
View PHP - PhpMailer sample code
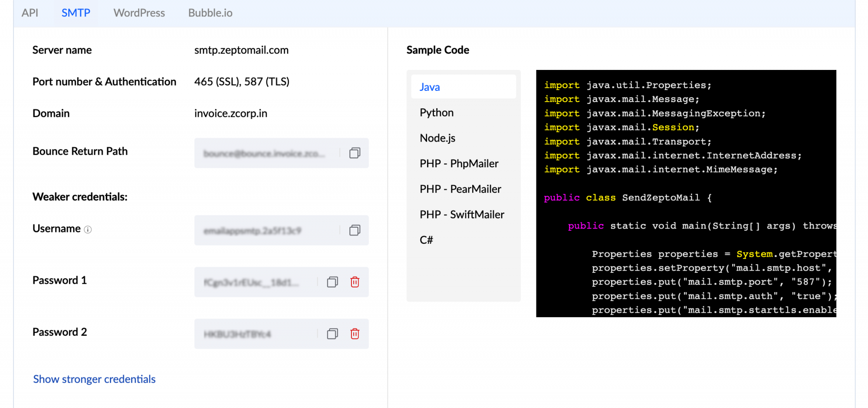[459, 163]
